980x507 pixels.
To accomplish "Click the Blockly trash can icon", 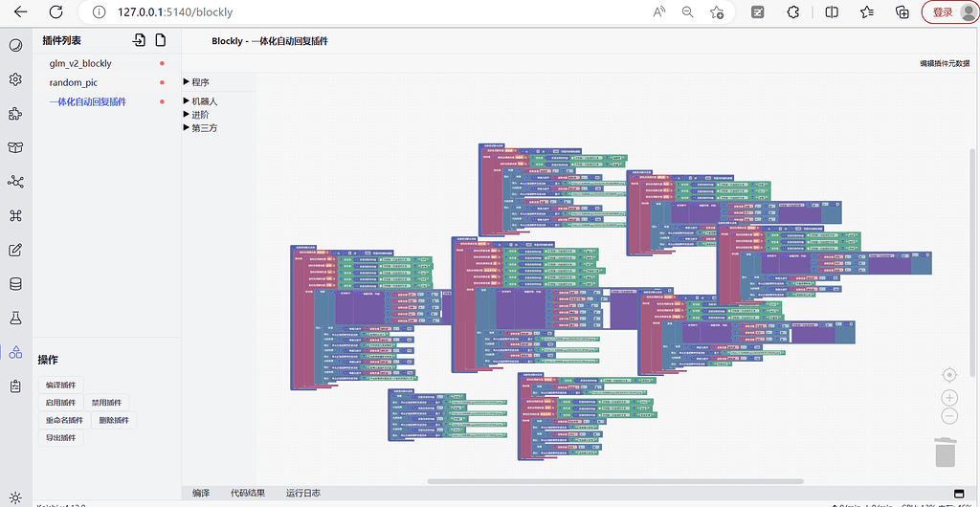I will (946, 452).
